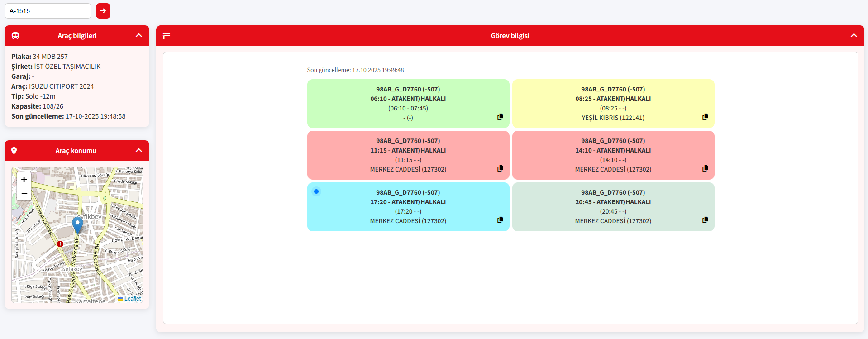Viewport: 868px width, 339px height.
Task: Collapse the Görev bilgisi panel
Action: click(854, 36)
